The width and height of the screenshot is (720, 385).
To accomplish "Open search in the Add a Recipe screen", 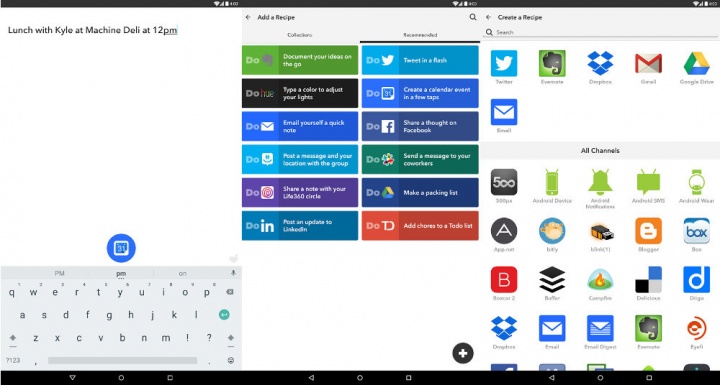I will tap(472, 17).
